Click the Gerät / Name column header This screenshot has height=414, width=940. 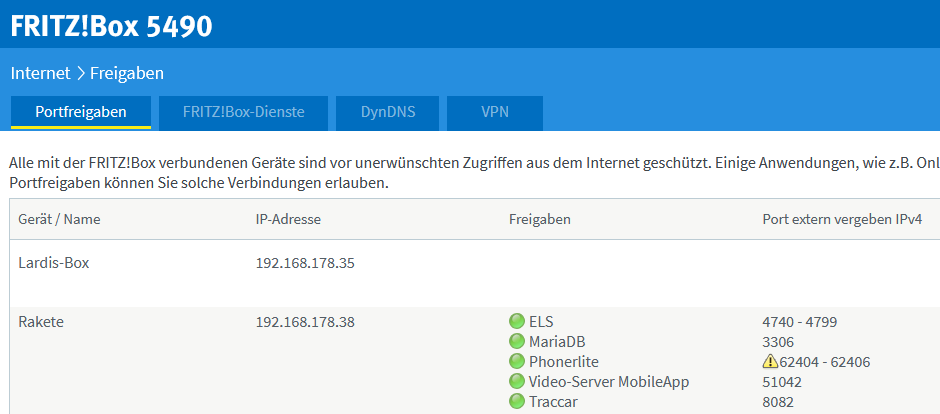pyautogui.click(x=59, y=219)
